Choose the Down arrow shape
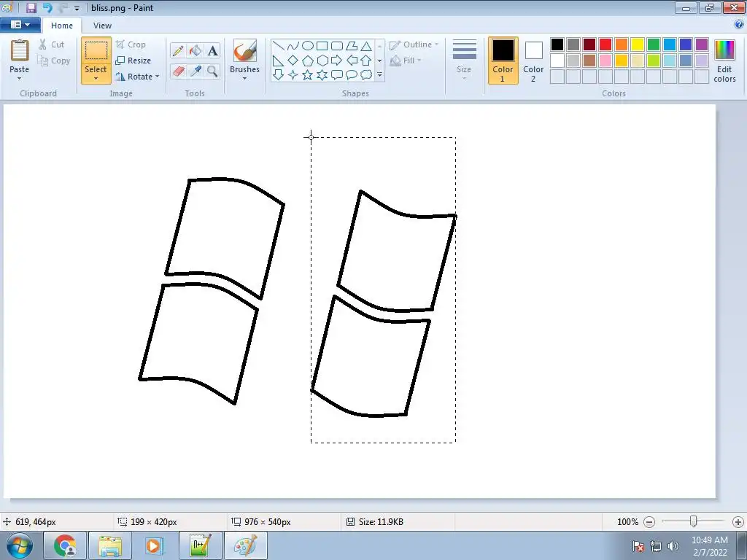The height and width of the screenshot is (560, 747). (x=278, y=75)
